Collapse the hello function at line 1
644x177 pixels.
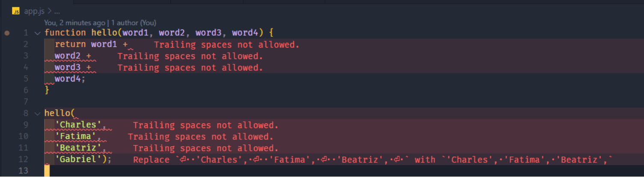pos(37,33)
